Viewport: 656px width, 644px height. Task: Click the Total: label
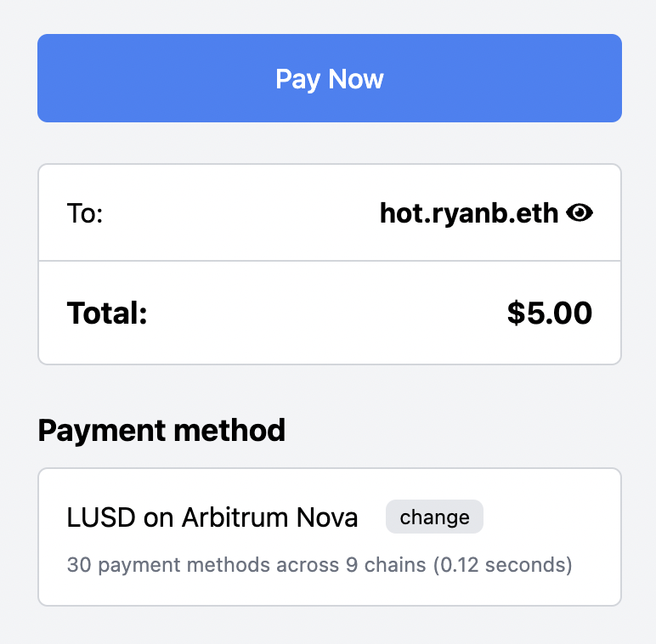[107, 313]
